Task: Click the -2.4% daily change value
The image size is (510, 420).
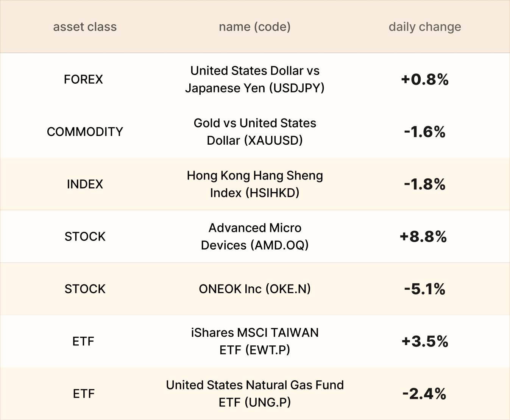Action: [424, 394]
